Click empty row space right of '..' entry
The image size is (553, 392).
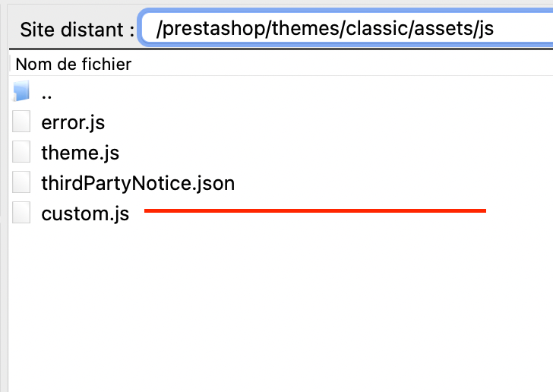(304, 93)
